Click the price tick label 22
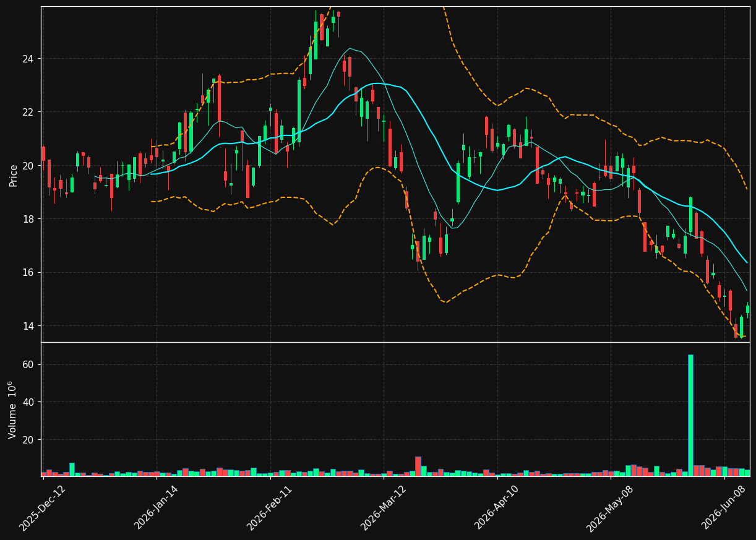 pos(29,112)
